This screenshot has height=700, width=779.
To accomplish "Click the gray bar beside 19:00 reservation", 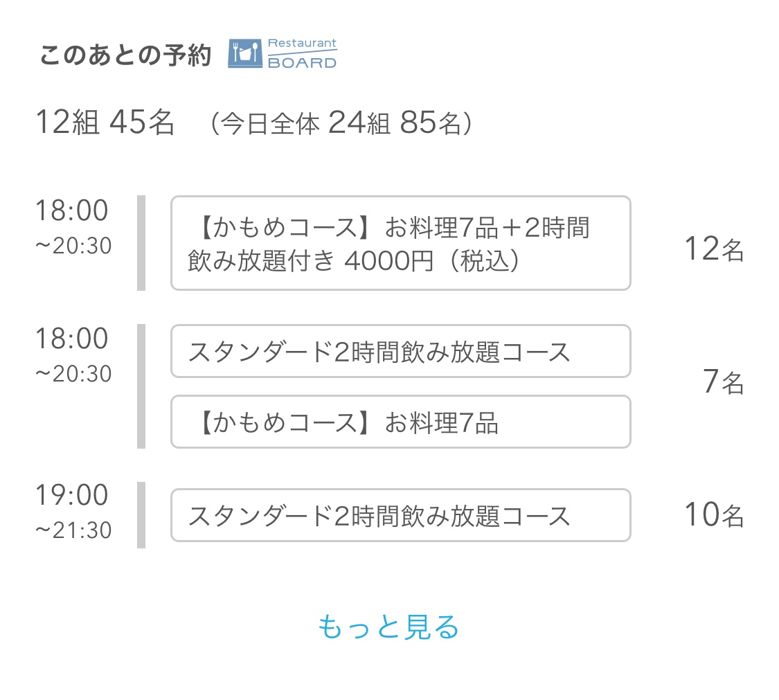I will coord(141,515).
